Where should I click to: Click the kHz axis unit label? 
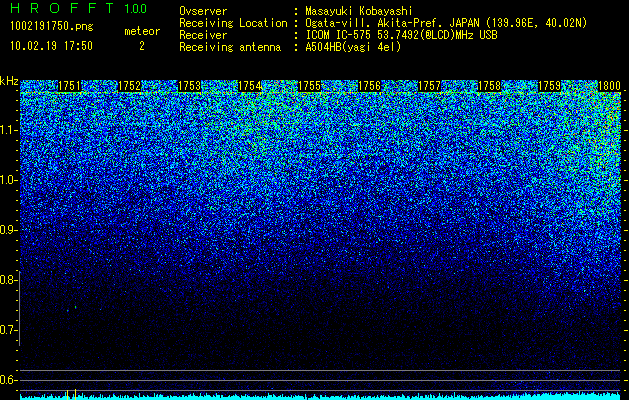[x=9, y=81]
